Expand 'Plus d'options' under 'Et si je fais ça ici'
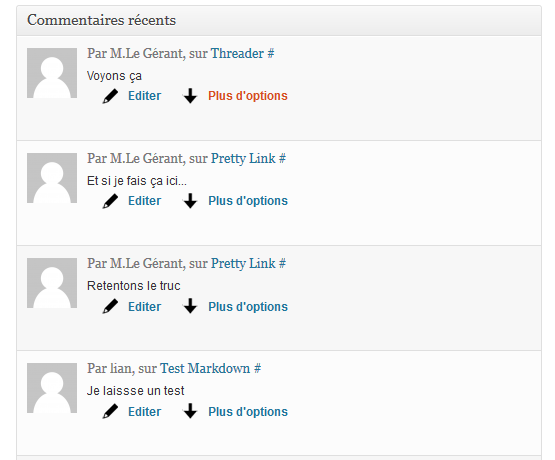 click(248, 201)
